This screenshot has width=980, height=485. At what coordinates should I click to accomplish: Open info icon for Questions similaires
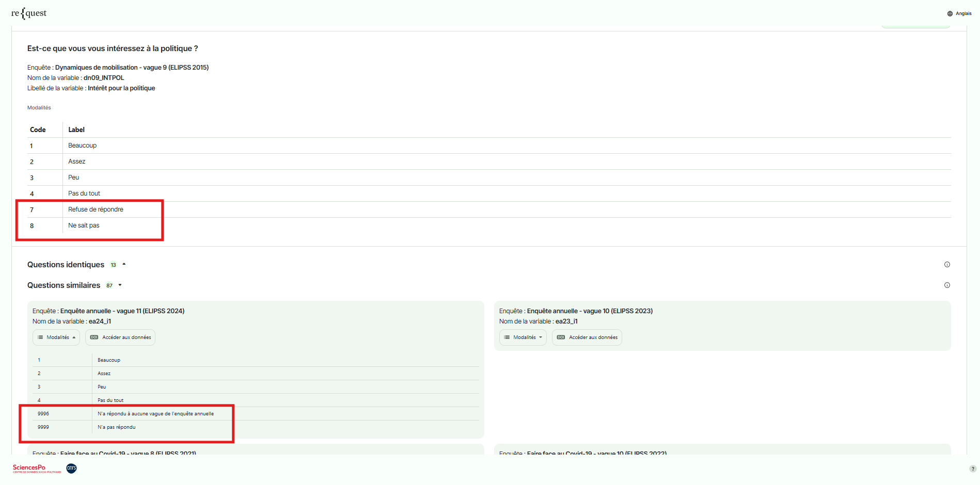tap(947, 285)
